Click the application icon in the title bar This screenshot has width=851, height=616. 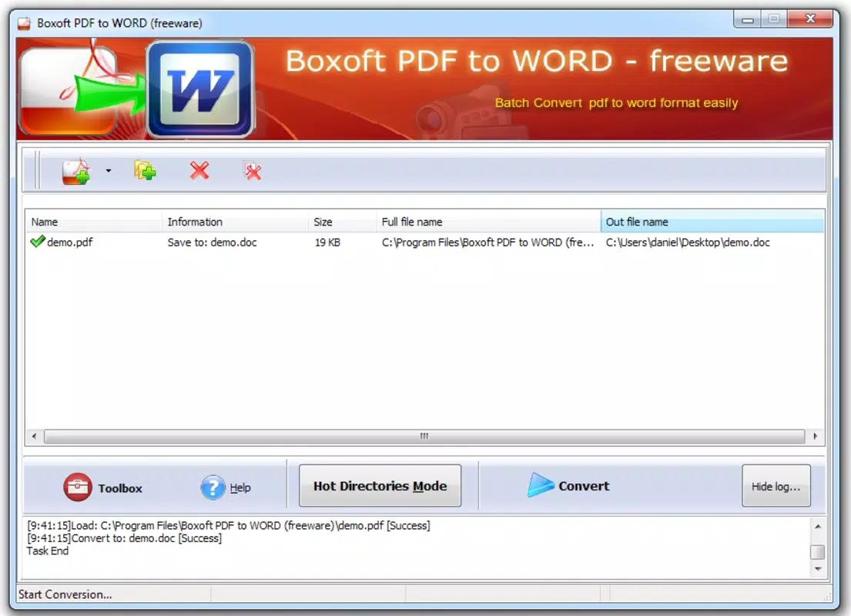coord(24,23)
